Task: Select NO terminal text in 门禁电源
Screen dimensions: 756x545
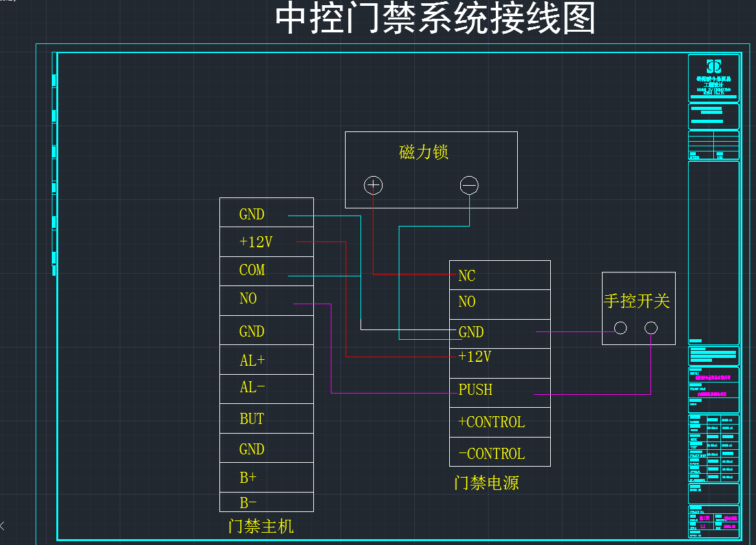Action: point(467,302)
